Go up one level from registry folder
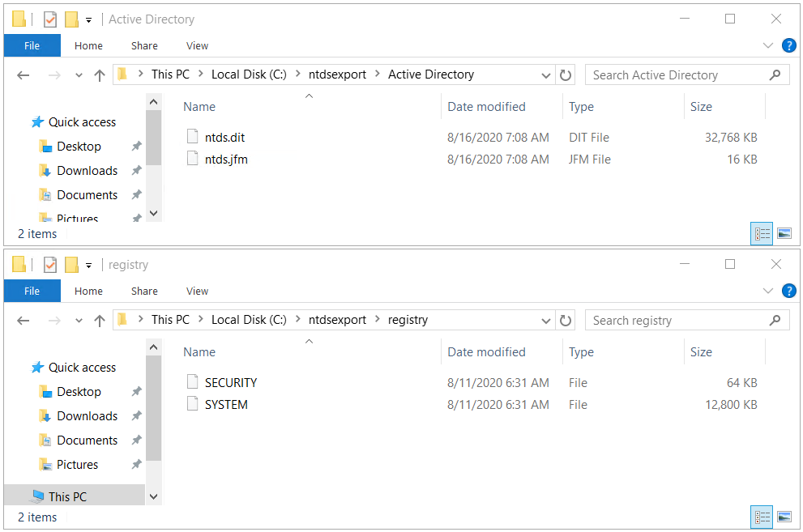 coord(100,321)
